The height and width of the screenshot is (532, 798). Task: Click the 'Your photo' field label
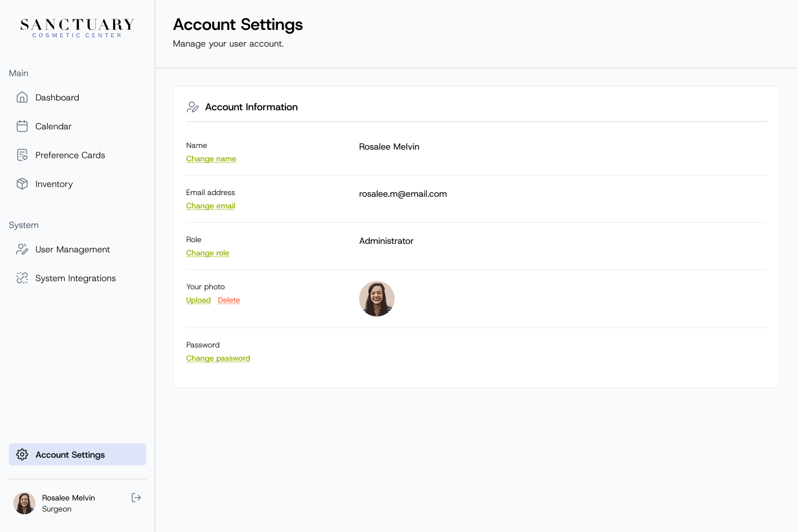point(206,287)
